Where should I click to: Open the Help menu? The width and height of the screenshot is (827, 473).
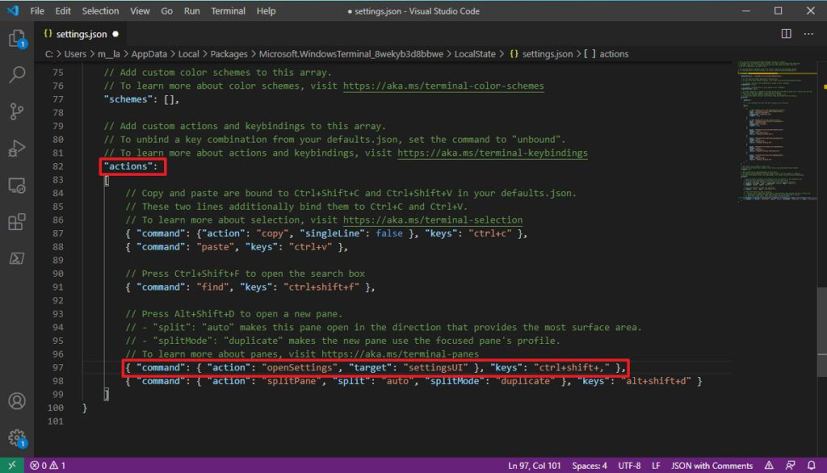tap(266, 11)
